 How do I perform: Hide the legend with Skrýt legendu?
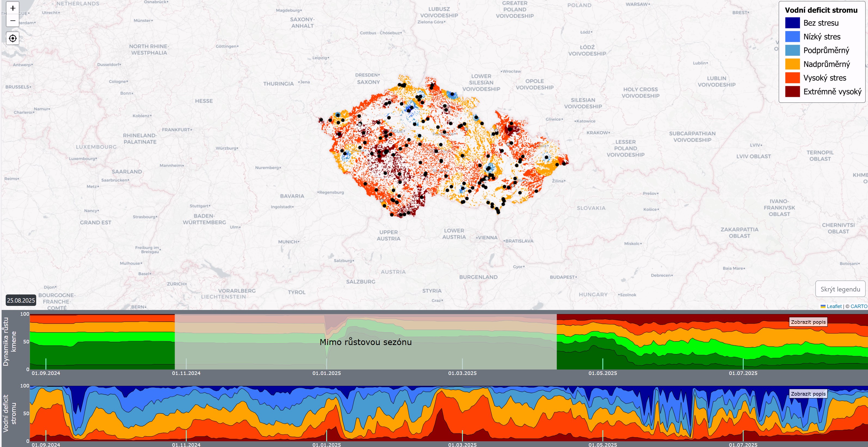[840, 289]
